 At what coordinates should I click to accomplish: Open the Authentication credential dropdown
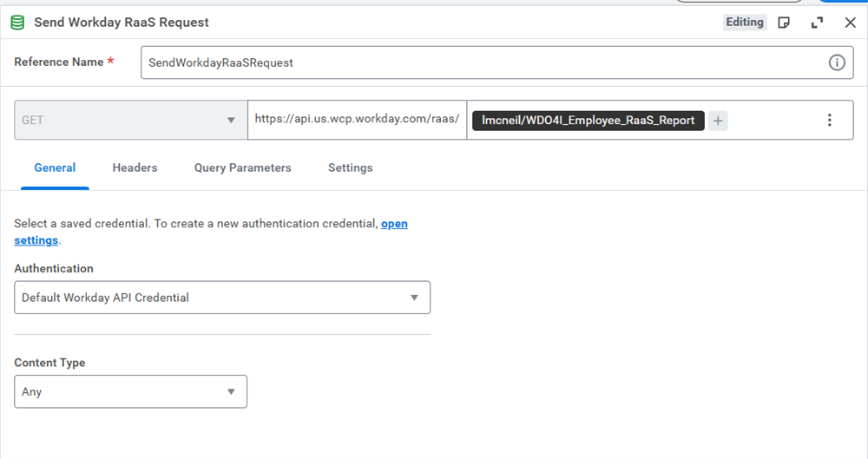click(222, 298)
